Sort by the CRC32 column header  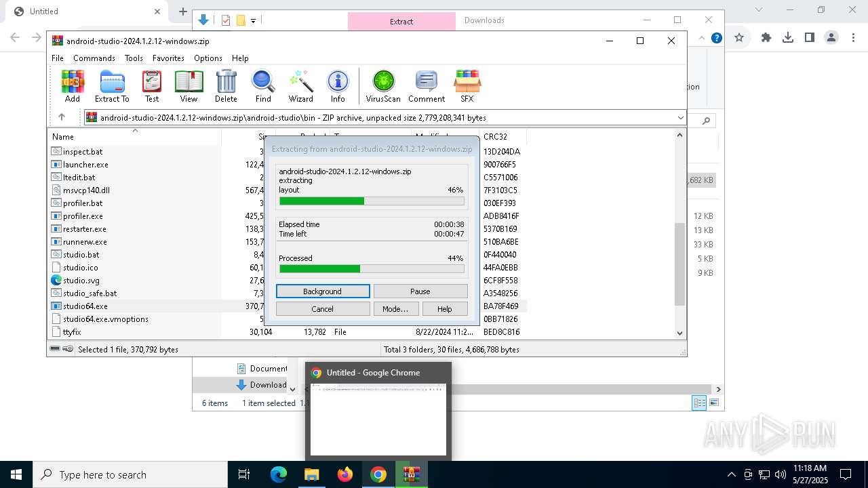[502, 136]
